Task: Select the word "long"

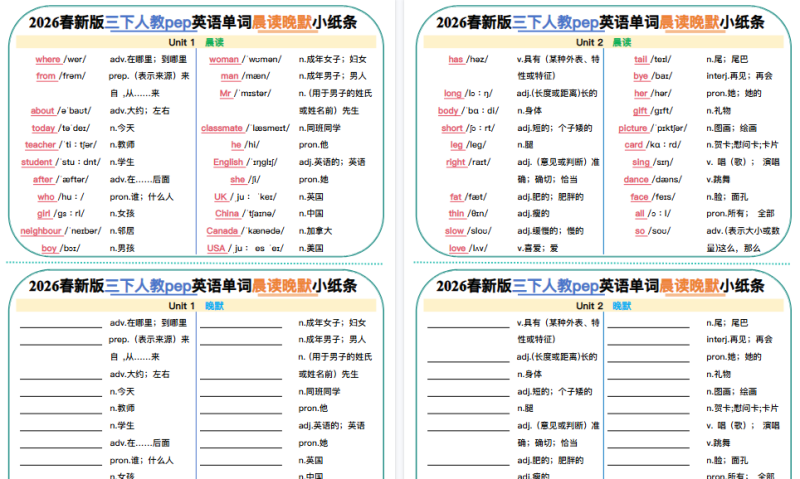Action: pyautogui.click(x=453, y=93)
